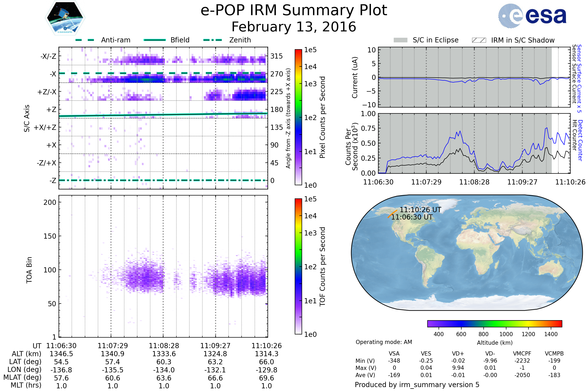
Task: Click the IRM in S/C Shadow hatched patch
Action: tap(479, 40)
